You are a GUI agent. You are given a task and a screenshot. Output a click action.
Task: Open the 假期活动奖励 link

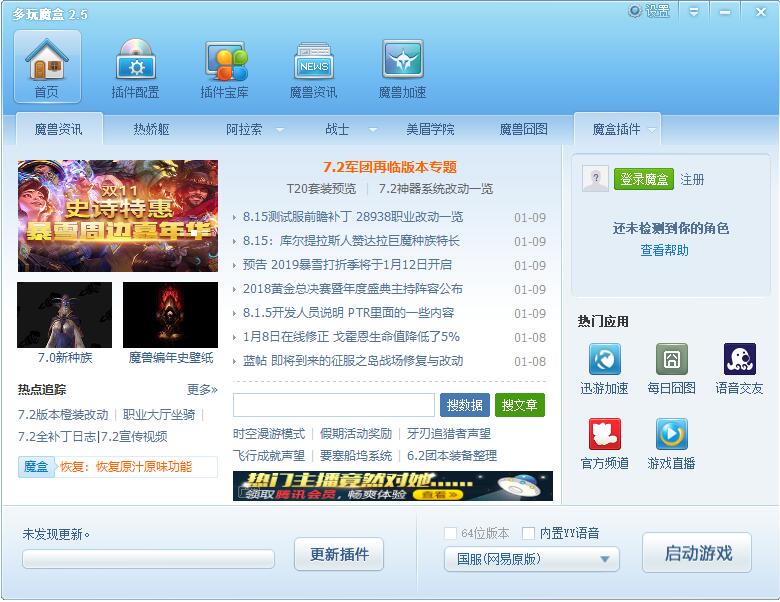point(356,434)
